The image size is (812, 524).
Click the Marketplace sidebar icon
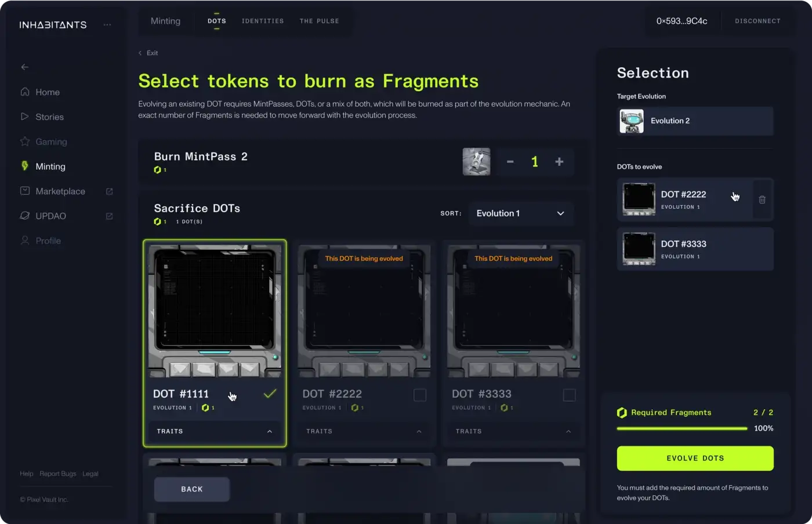25,191
